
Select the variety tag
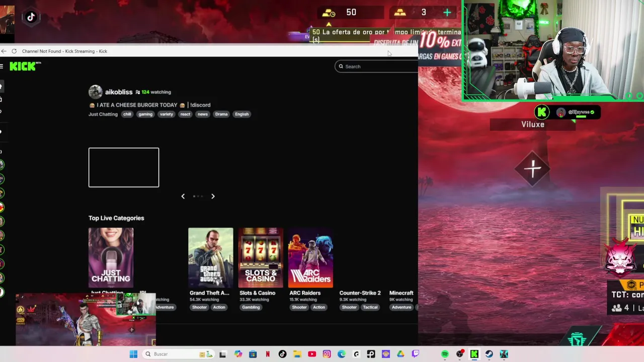[x=167, y=114]
